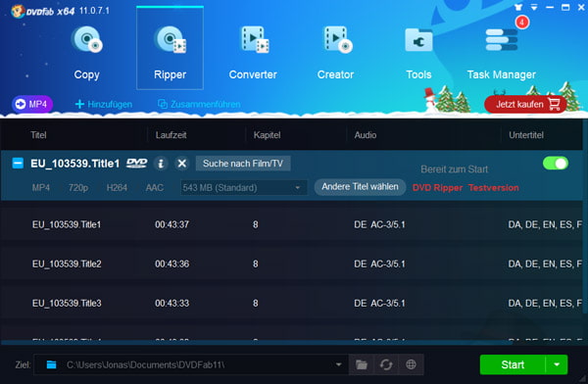Click the DVDFab logo icon

[17, 11]
